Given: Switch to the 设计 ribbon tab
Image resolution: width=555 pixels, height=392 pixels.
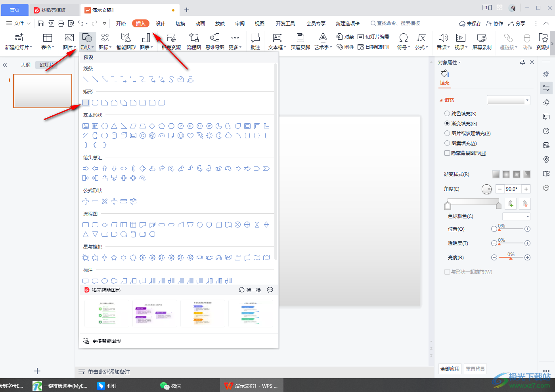Looking at the screenshot, I should [161, 23].
